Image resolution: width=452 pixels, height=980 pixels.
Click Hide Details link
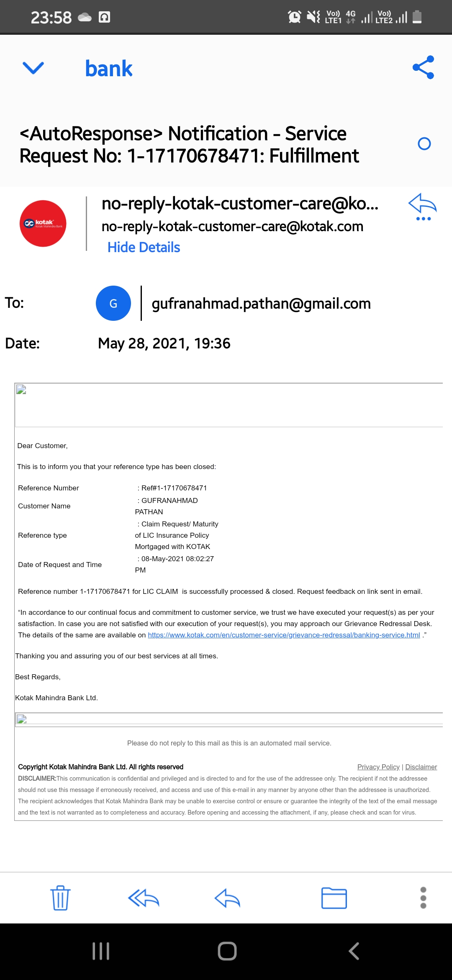point(144,248)
